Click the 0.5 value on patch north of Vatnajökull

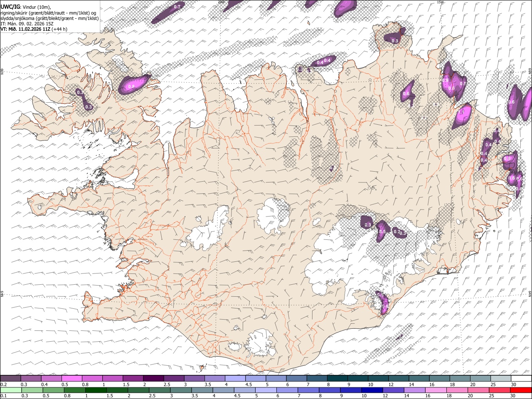point(382,232)
